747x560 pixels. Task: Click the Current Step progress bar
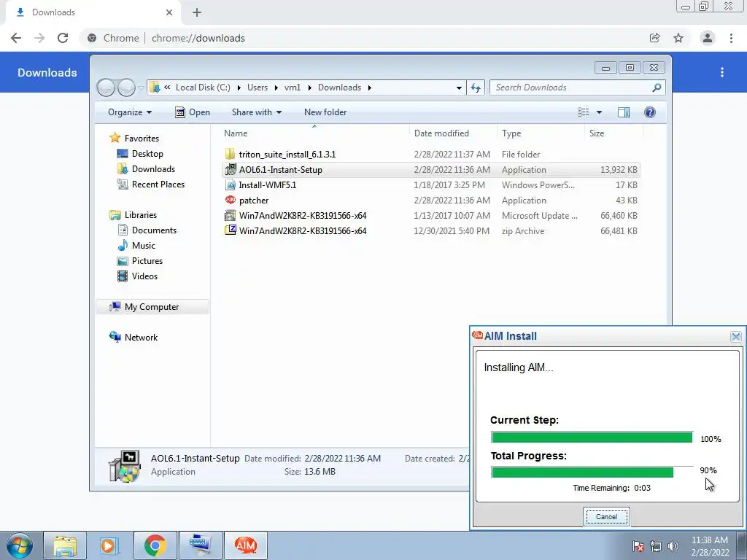592,437
